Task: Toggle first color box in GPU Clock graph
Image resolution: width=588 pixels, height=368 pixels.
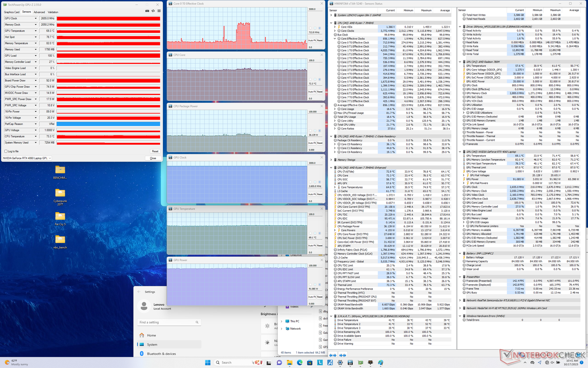Action: tap(310, 182)
